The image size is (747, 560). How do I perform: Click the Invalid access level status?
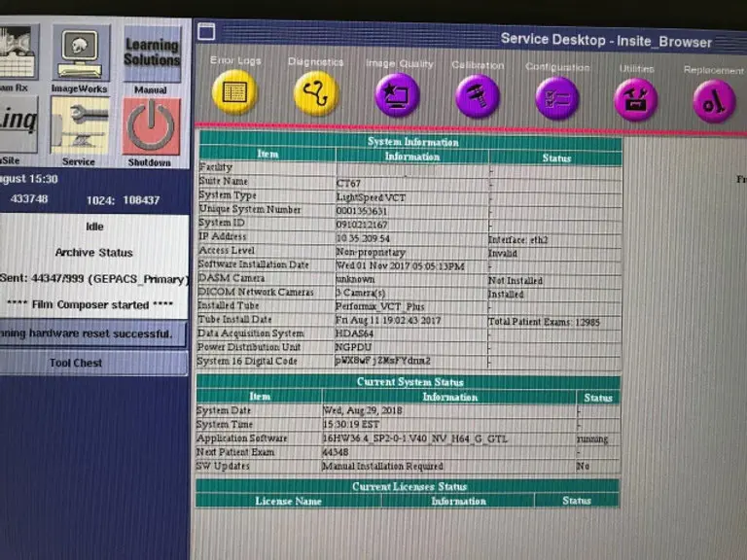pyautogui.click(x=503, y=254)
